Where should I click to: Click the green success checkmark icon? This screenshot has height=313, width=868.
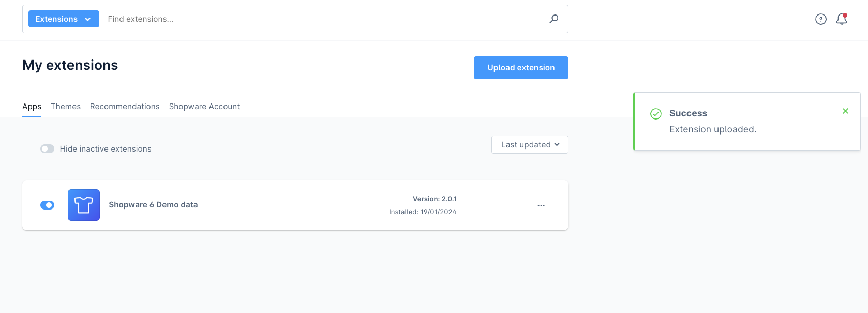[x=655, y=113]
